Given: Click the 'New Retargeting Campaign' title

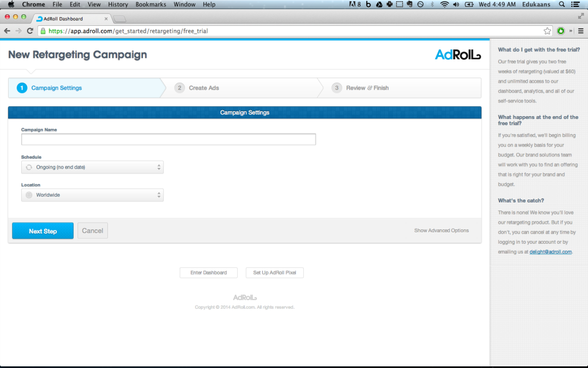Looking at the screenshot, I should tap(78, 55).
